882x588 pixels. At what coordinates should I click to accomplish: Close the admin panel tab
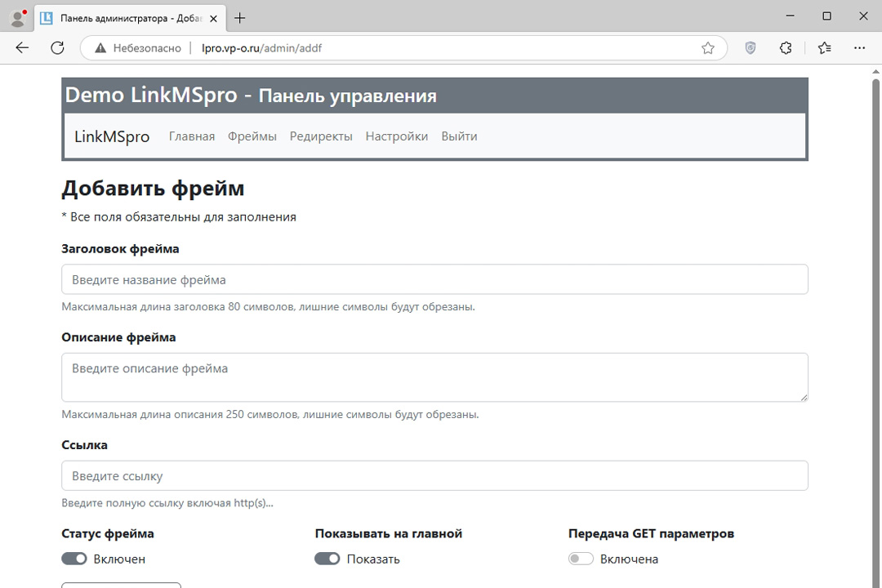pyautogui.click(x=214, y=19)
